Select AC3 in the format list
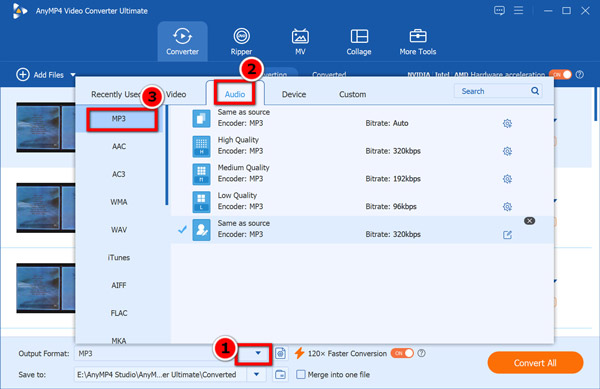Image resolution: width=600 pixels, height=389 pixels. click(119, 174)
